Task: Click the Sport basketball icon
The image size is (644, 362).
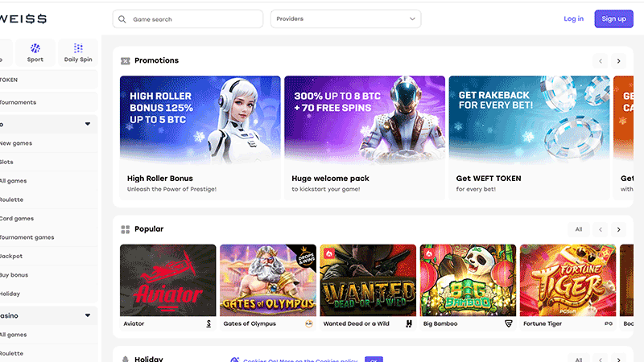Action: (35, 48)
